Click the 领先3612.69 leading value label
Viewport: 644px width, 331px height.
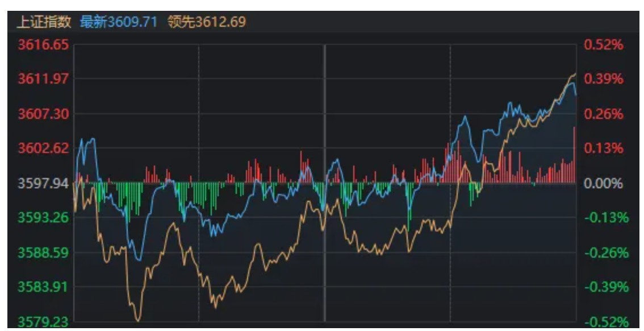207,23
